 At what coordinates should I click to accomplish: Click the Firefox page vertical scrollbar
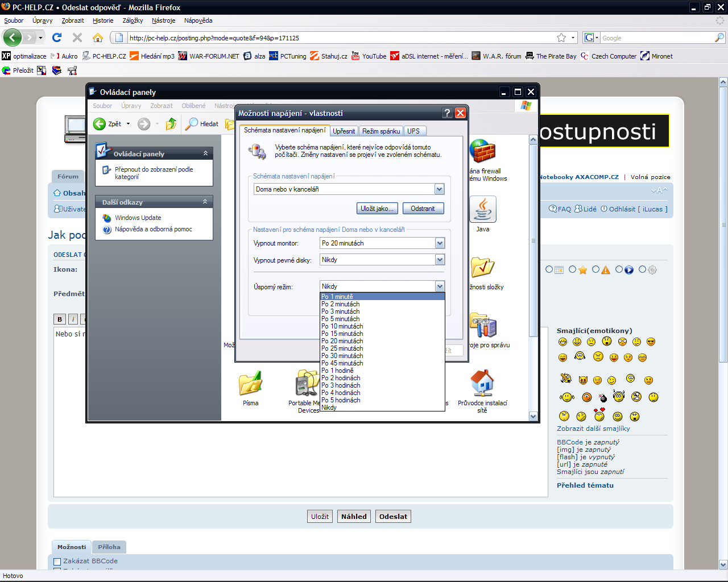click(x=723, y=224)
